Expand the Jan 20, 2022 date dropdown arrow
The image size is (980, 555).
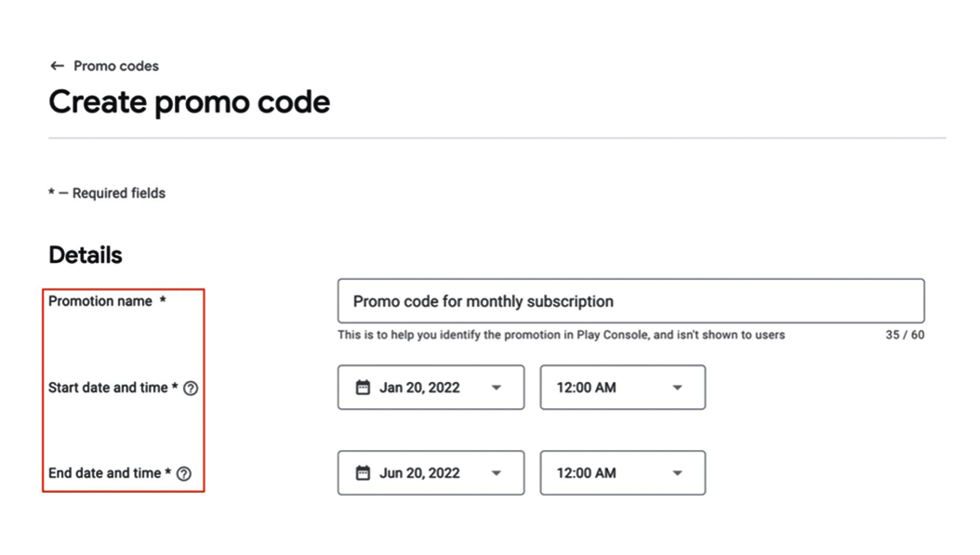coord(497,388)
